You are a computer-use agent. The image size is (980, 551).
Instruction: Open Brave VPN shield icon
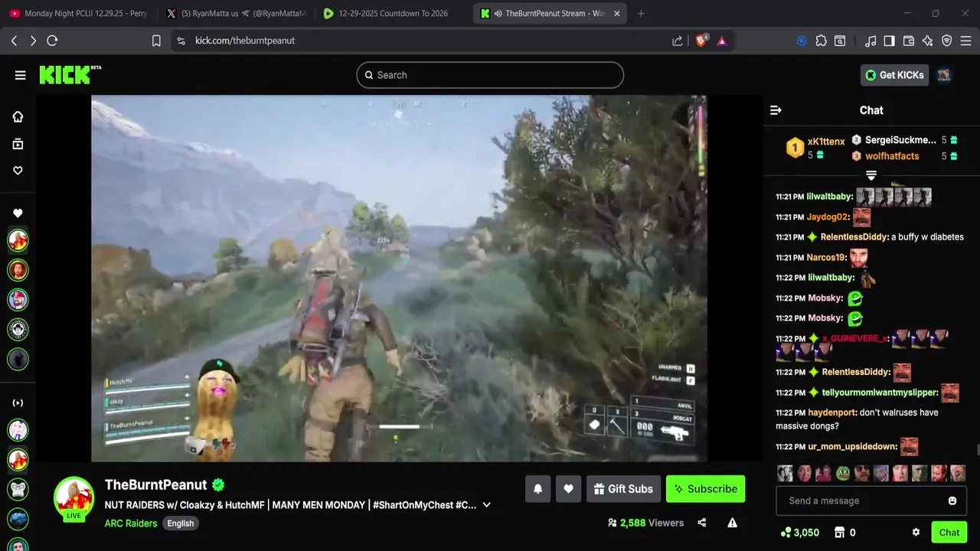click(x=946, y=41)
